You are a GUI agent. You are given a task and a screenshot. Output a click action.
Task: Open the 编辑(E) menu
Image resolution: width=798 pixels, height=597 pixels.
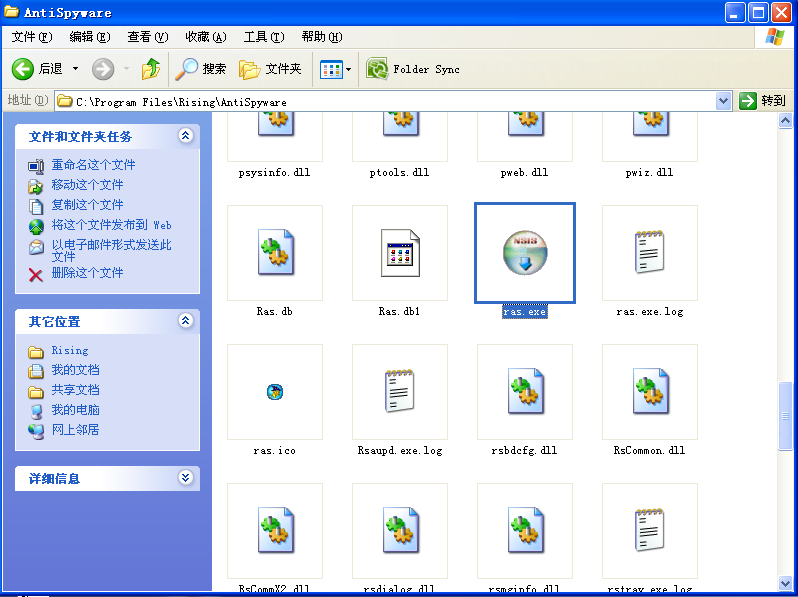coord(90,37)
